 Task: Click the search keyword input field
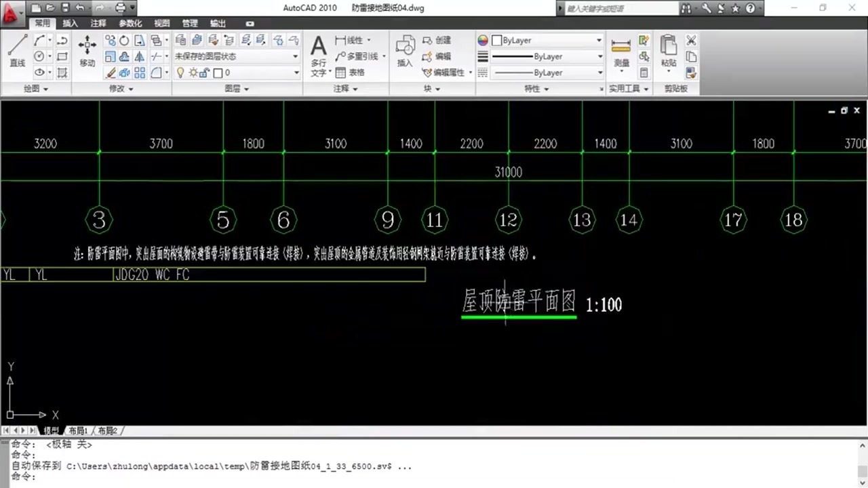[620, 8]
